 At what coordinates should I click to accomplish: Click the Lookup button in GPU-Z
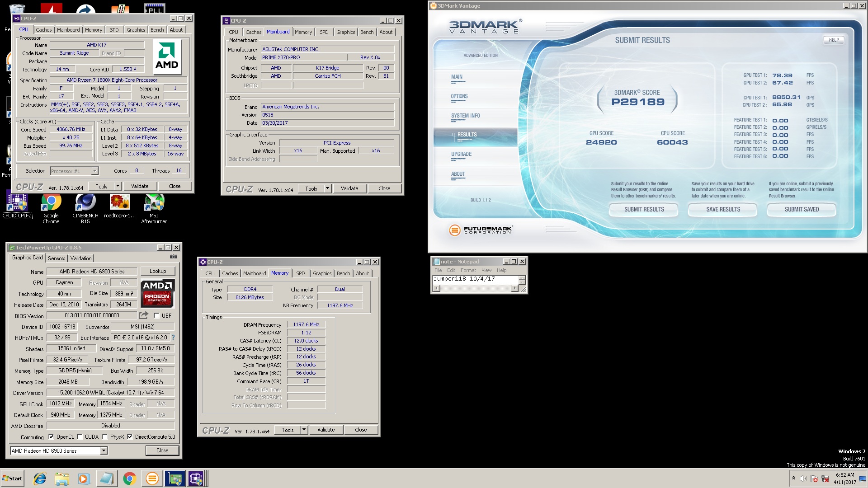158,271
